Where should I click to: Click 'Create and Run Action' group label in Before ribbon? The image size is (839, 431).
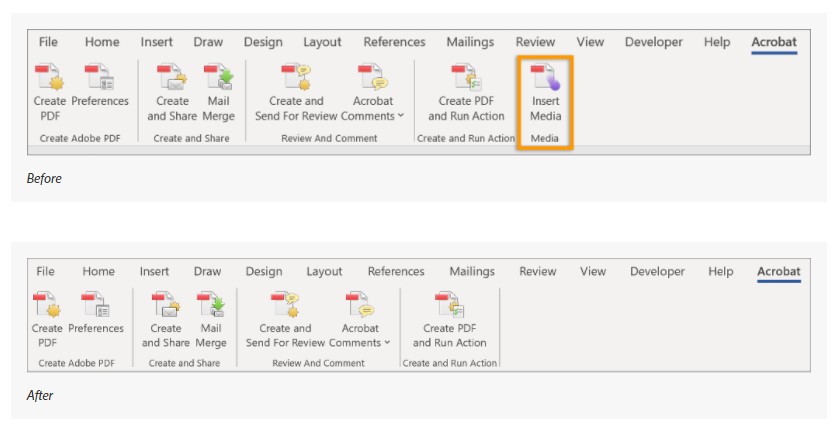pyautogui.click(x=466, y=138)
